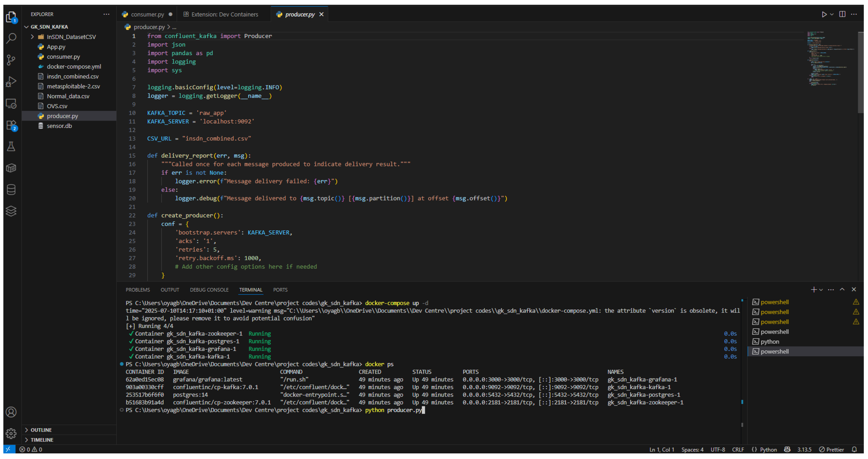
Task: Split the editor to the right
Action: 842,14
